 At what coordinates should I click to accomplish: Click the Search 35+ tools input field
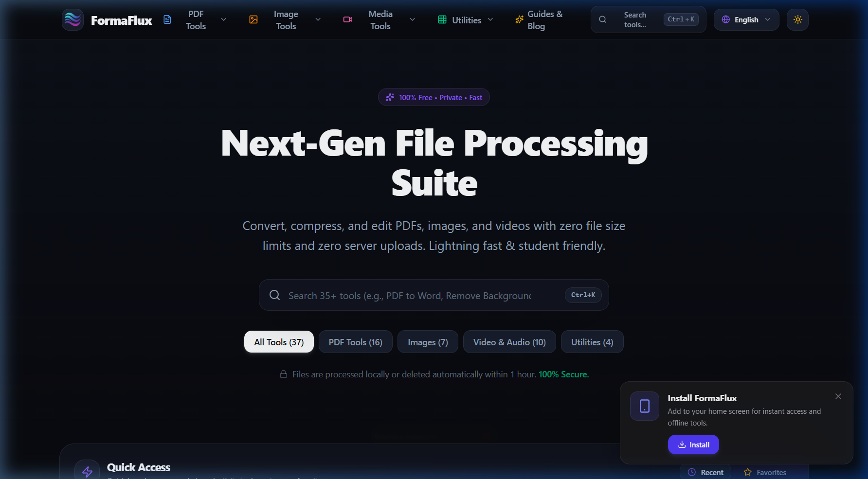[x=434, y=295]
